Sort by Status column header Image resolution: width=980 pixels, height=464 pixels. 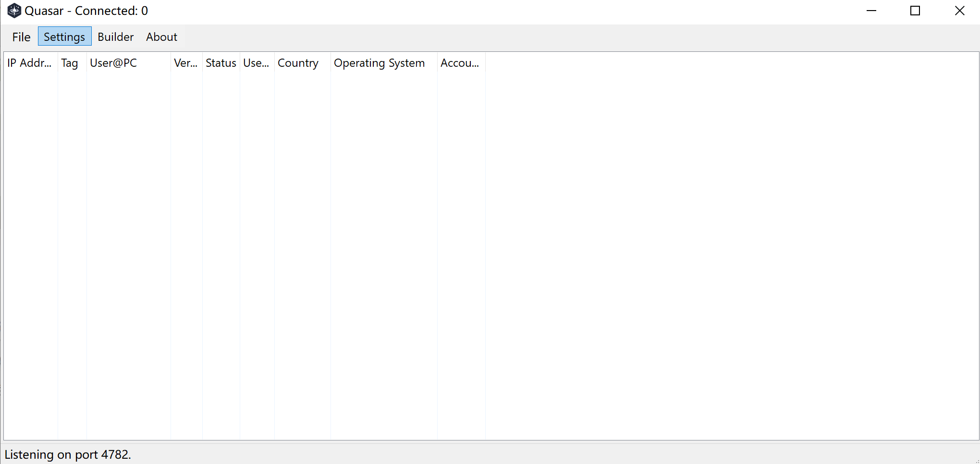coord(221,63)
